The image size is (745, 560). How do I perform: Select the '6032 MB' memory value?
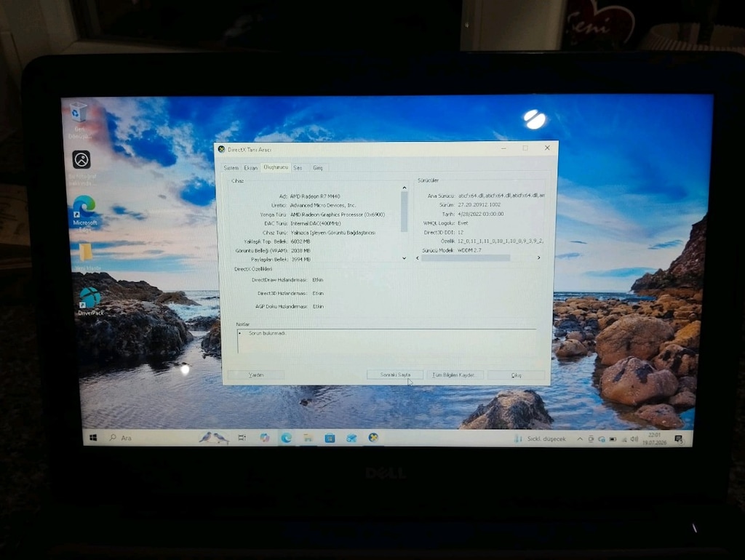[300, 241]
